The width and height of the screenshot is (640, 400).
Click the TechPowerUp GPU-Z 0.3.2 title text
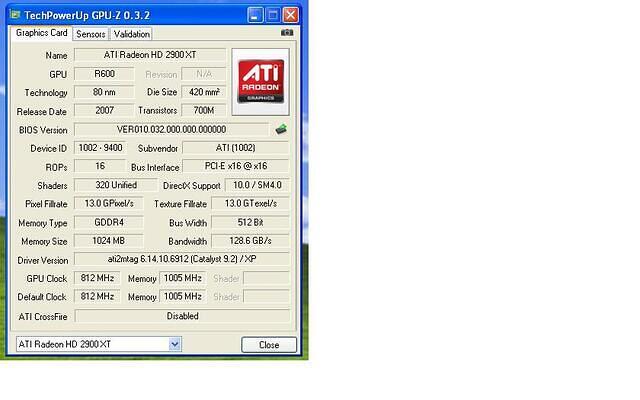click(x=87, y=16)
